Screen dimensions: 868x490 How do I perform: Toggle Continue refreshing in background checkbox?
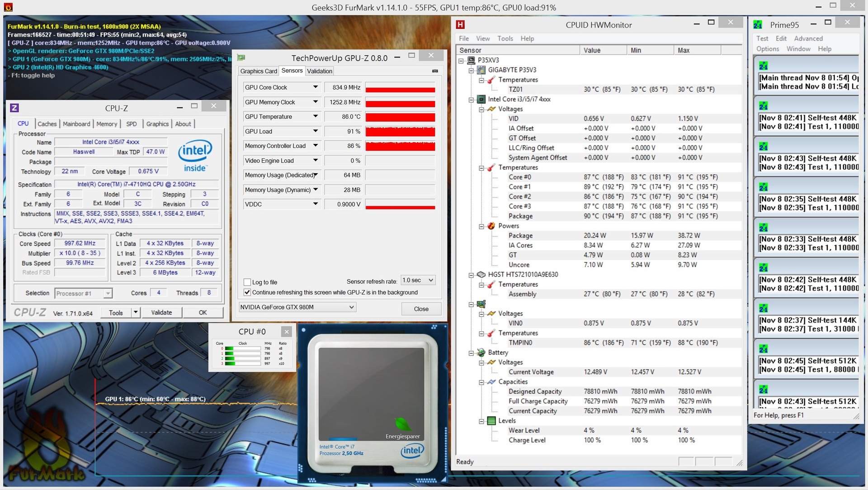[x=247, y=292]
